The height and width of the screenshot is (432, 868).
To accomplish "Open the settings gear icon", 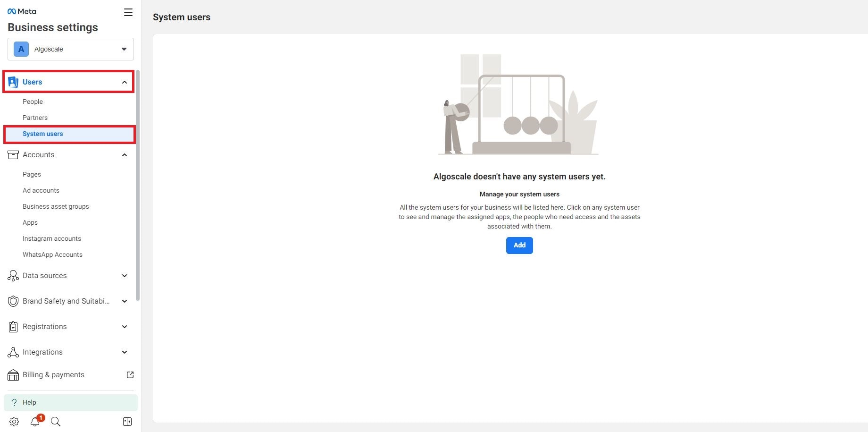I will (14, 422).
